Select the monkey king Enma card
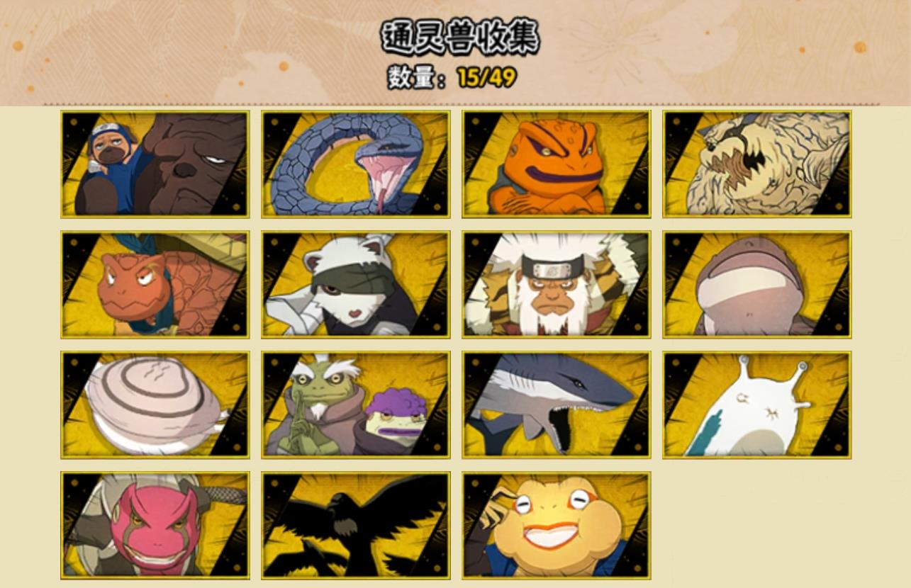Image resolution: width=911 pixels, height=588 pixels. click(x=557, y=284)
